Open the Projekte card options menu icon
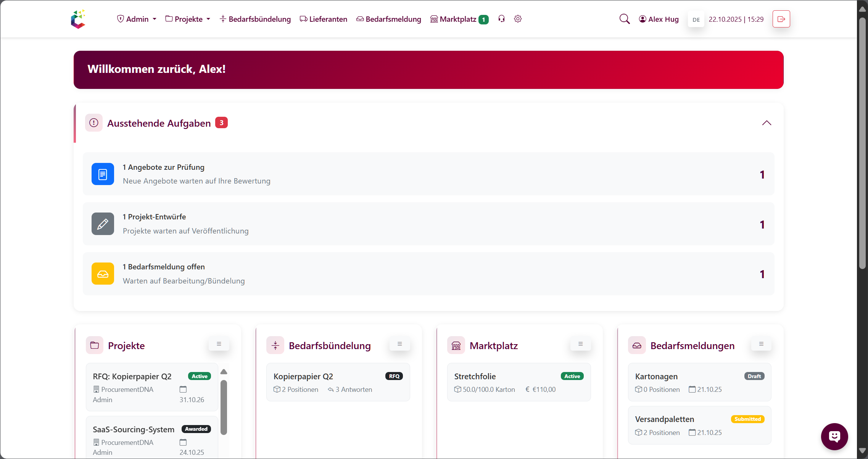 [219, 344]
